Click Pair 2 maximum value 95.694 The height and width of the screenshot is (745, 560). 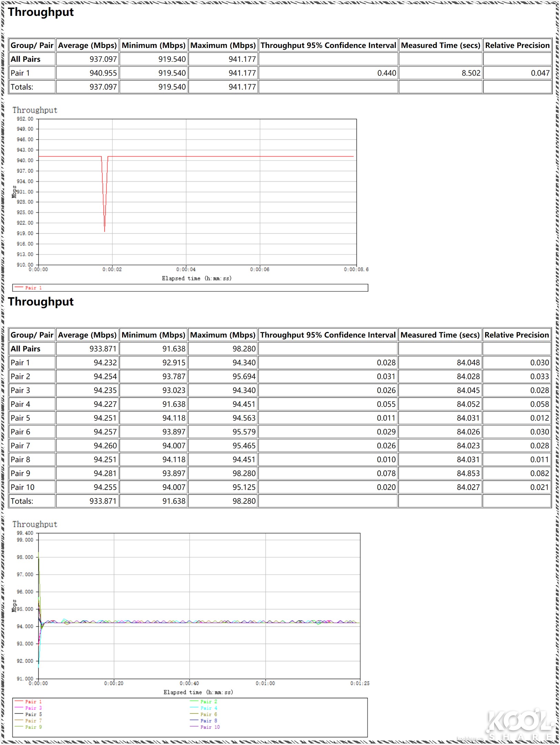244,376
